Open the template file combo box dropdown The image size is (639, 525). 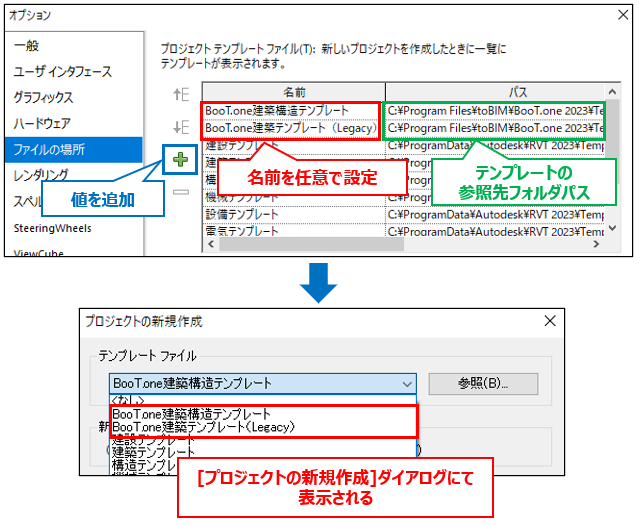(407, 384)
